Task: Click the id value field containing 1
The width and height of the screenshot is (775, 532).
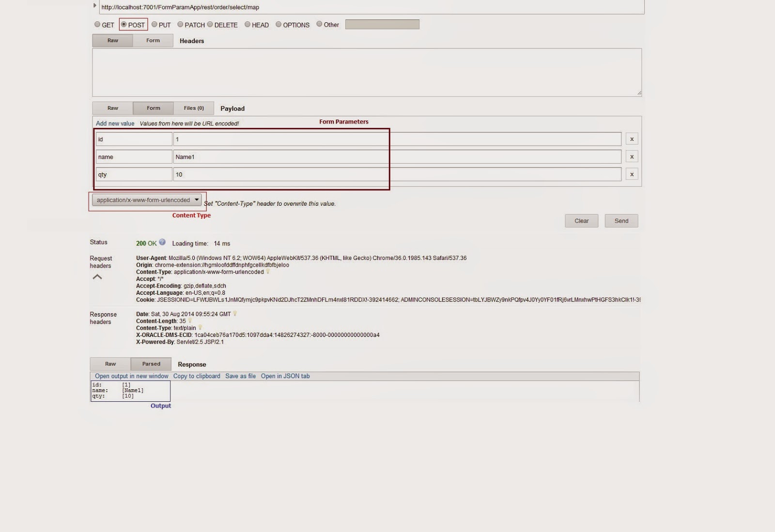Action: pos(397,139)
